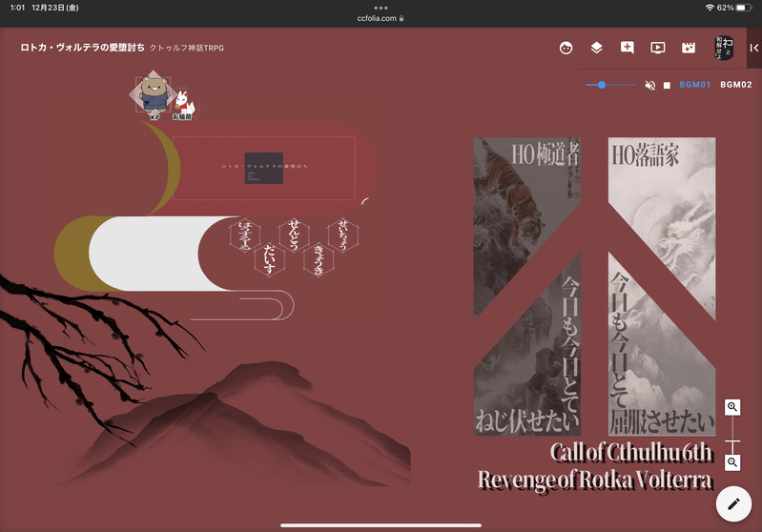The width and height of the screenshot is (762, 532).
Task: Tap the Wi-Fi status icon
Action: (710, 8)
